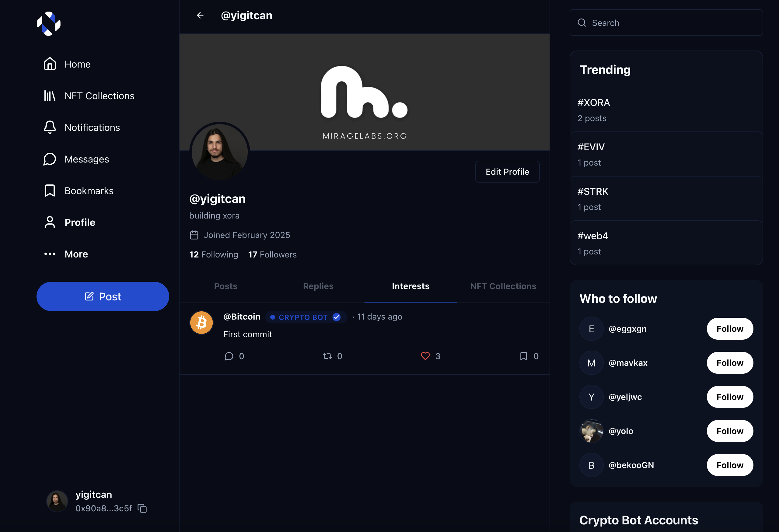Open the @mavkax profile name
779x532 pixels.
click(x=628, y=363)
